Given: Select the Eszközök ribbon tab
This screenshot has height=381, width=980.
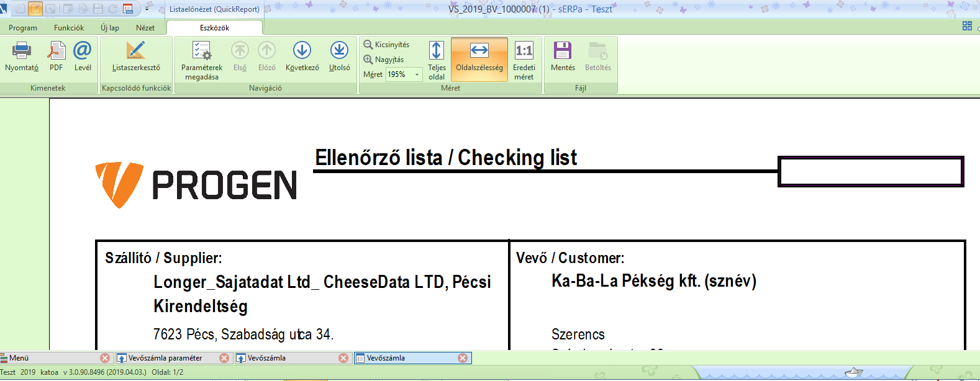Looking at the screenshot, I should click(x=215, y=28).
